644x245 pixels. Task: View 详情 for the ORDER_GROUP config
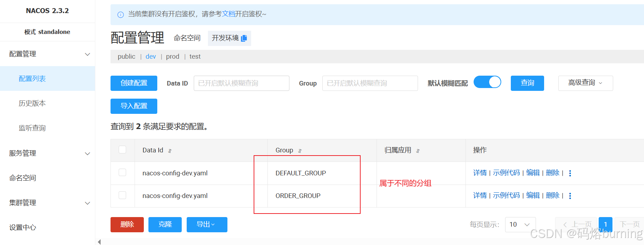point(480,196)
